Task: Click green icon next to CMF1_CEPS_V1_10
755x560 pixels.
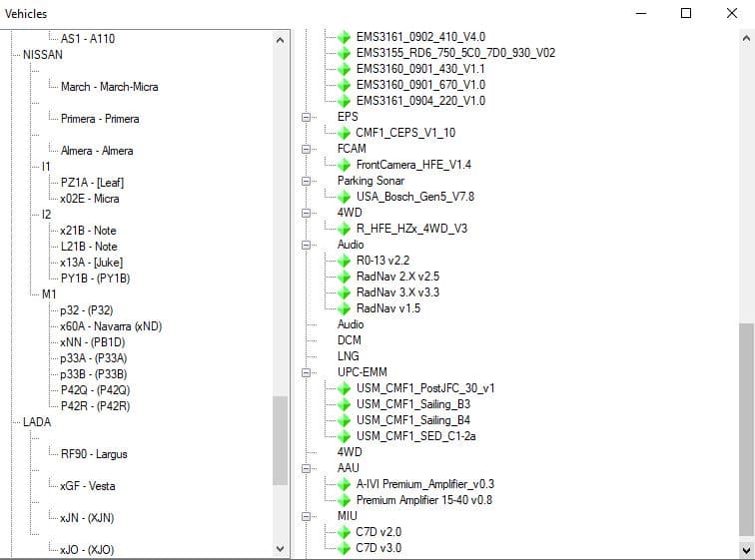Action: [344, 133]
